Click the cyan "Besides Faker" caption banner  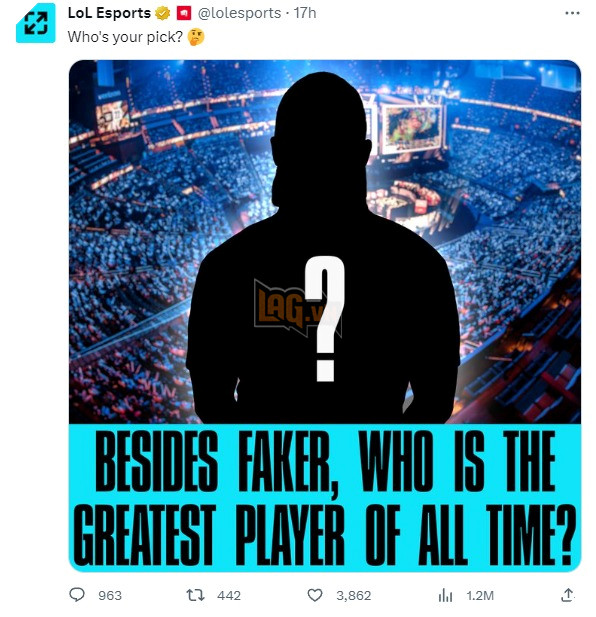(325, 497)
